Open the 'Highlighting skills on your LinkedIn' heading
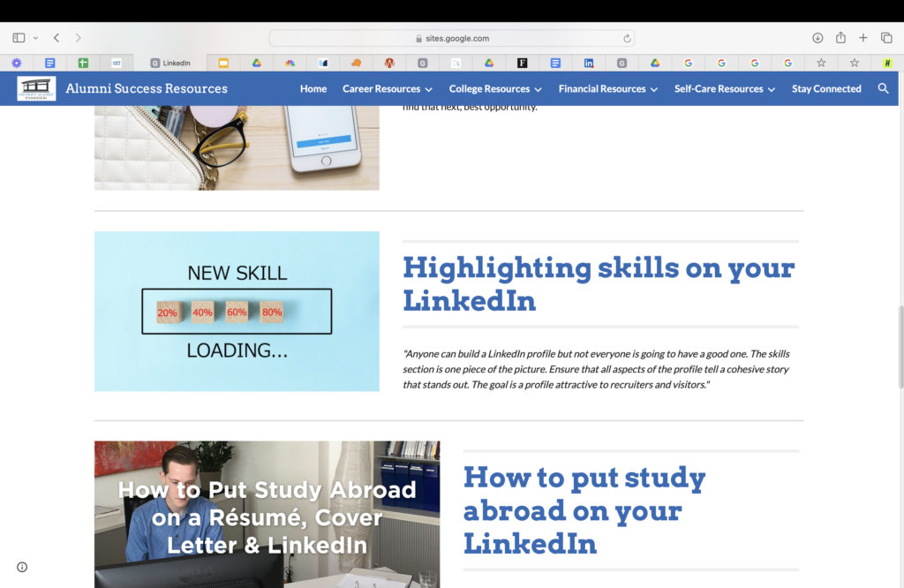The width and height of the screenshot is (904, 588). (x=599, y=283)
